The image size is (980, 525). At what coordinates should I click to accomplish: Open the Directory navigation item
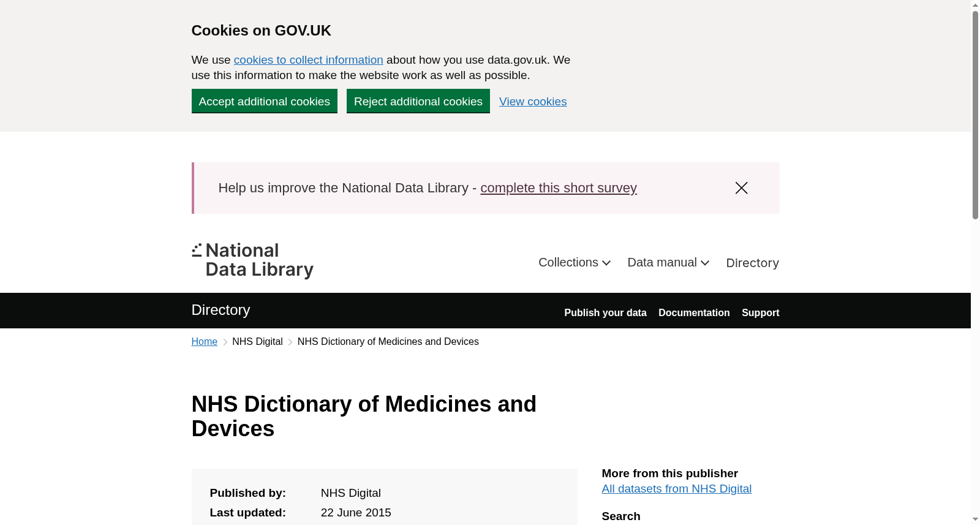click(x=752, y=263)
